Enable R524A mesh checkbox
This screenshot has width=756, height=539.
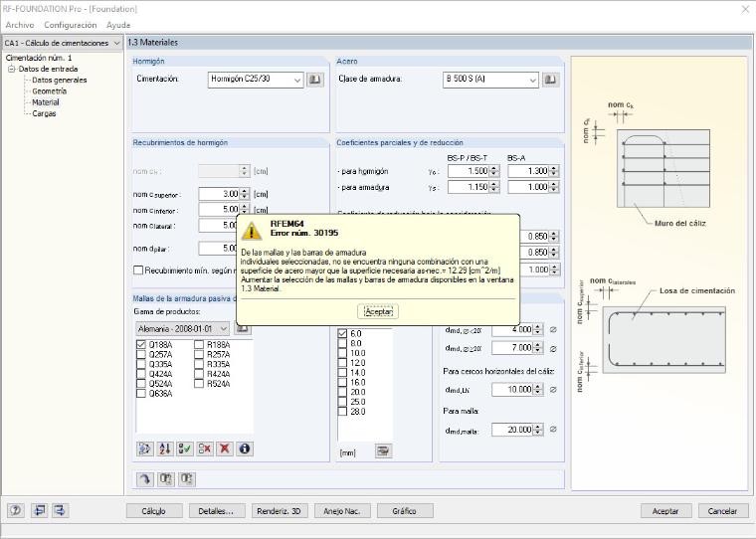coord(199,384)
